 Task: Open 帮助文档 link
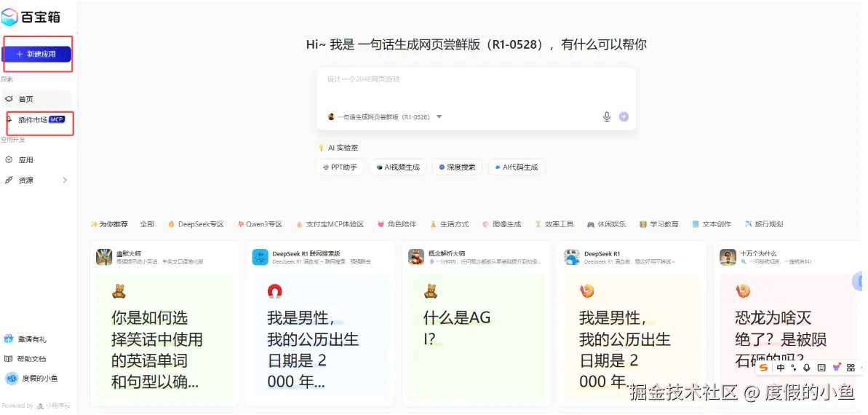(x=32, y=359)
